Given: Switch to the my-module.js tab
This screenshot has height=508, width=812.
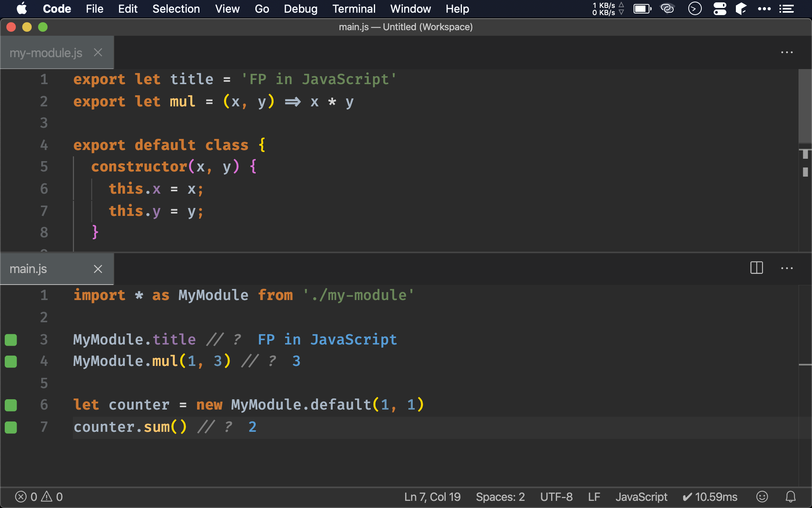Looking at the screenshot, I should click(46, 52).
